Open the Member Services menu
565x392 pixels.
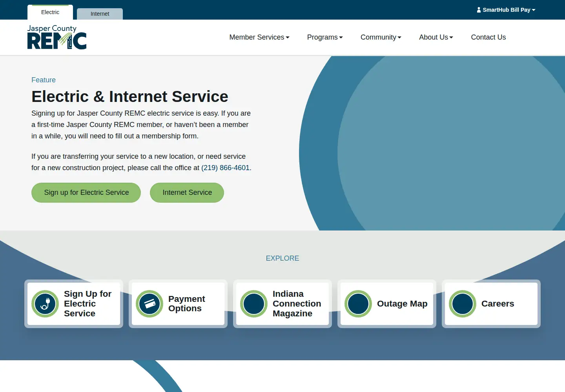click(x=259, y=37)
